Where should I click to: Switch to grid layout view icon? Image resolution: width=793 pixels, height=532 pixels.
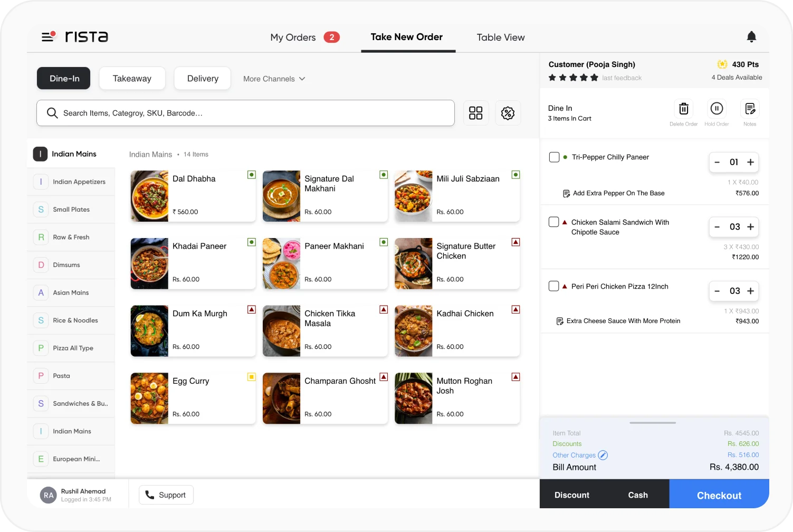tap(476, 112)
